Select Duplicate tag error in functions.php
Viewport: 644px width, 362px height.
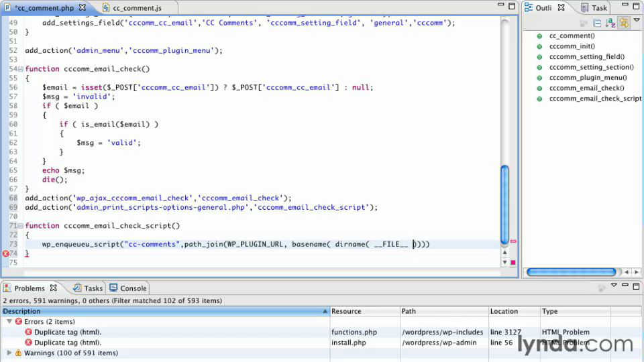point(67,332)
